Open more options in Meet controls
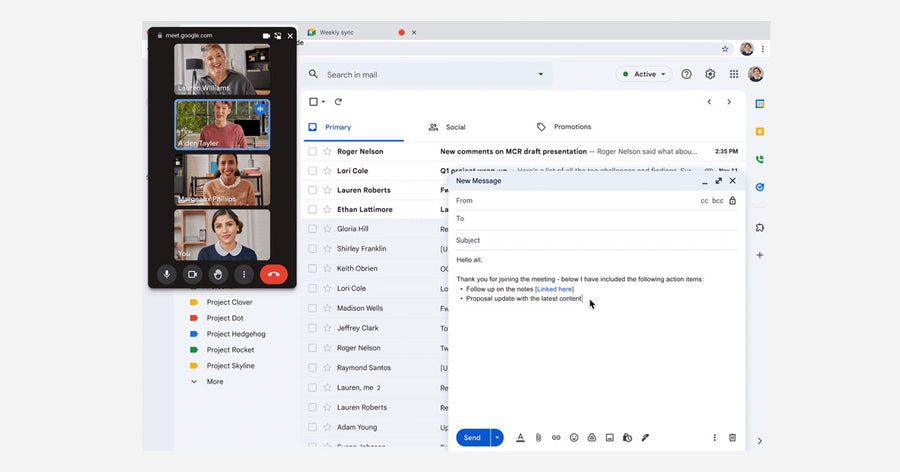900x472 pixels. (x=244, y=274)
